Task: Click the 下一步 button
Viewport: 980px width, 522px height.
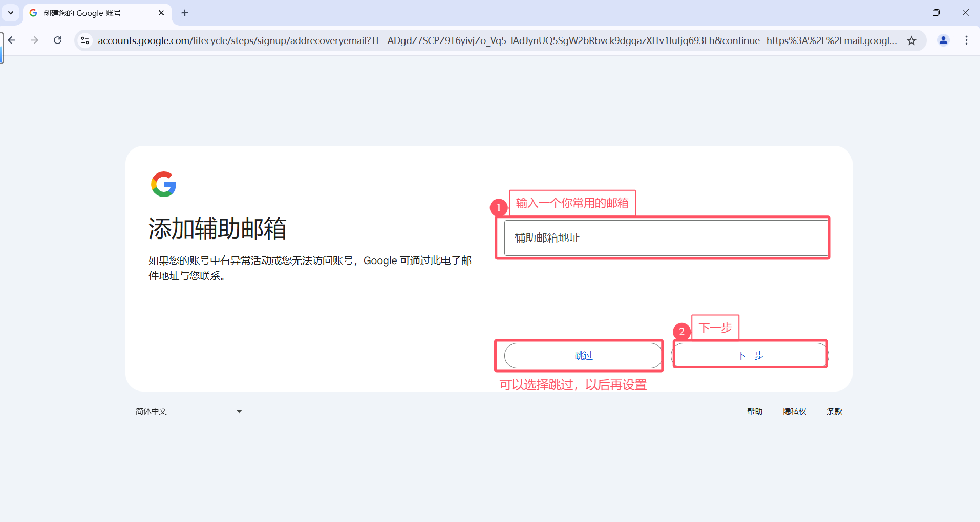Action: (750, 356)
